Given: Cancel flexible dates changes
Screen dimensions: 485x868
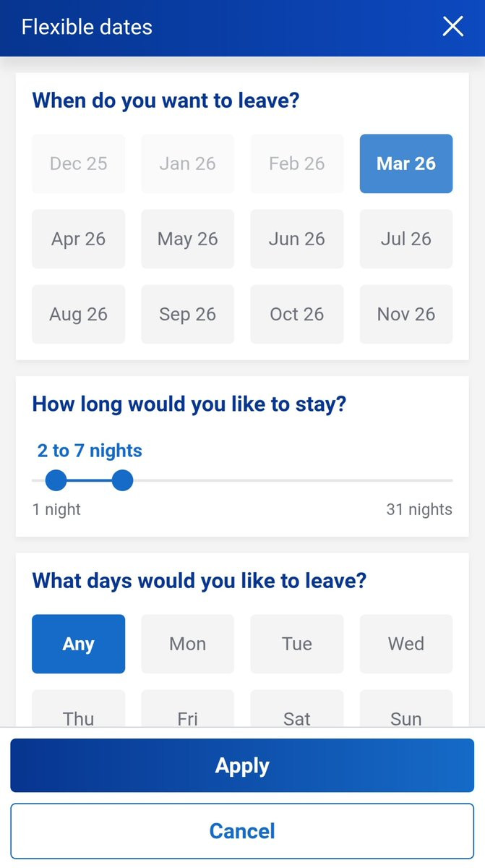Looking at the screenshot, I should [242, 830].
